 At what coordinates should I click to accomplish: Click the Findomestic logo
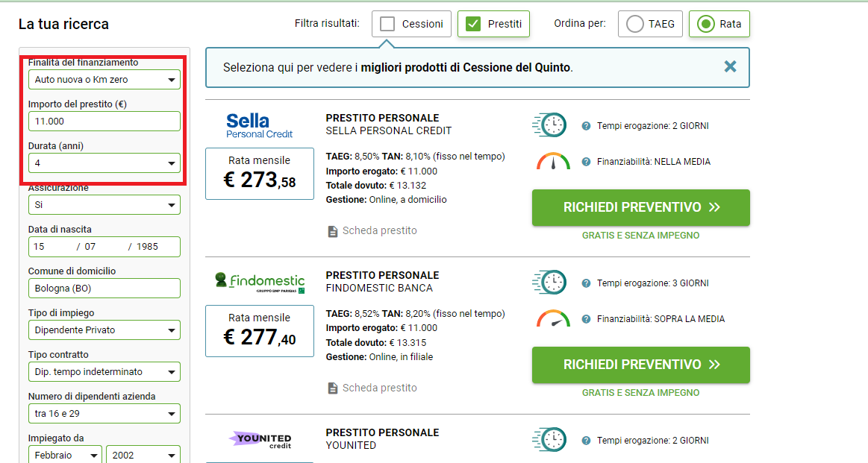260,282
